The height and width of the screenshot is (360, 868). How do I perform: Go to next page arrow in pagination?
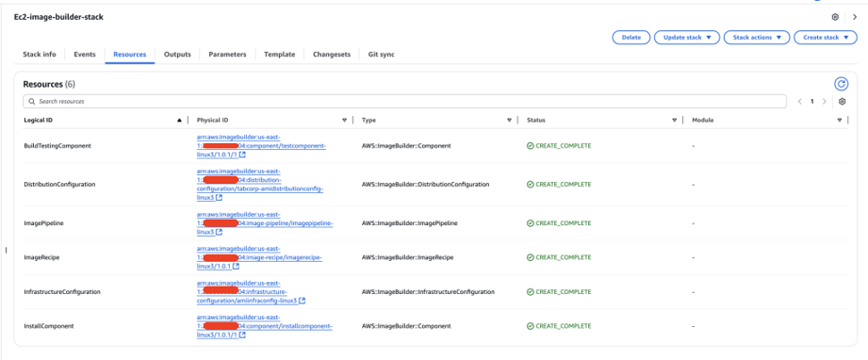pyautogui.click(x=825, y=102)
